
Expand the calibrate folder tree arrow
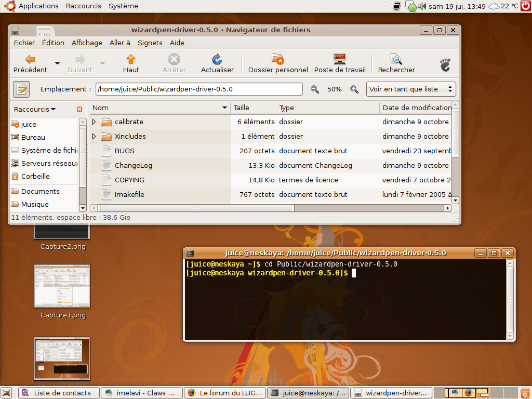(x=94, y=122)
